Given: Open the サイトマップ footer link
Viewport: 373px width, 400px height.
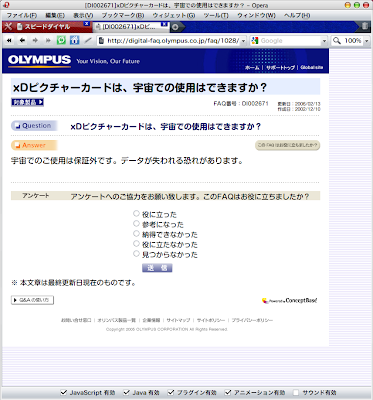Looking at the screenshot, I should (x=178, y=320).
